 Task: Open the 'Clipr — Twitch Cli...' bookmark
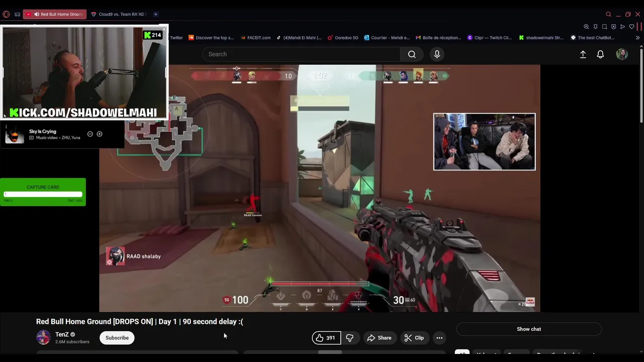point(490,38)
